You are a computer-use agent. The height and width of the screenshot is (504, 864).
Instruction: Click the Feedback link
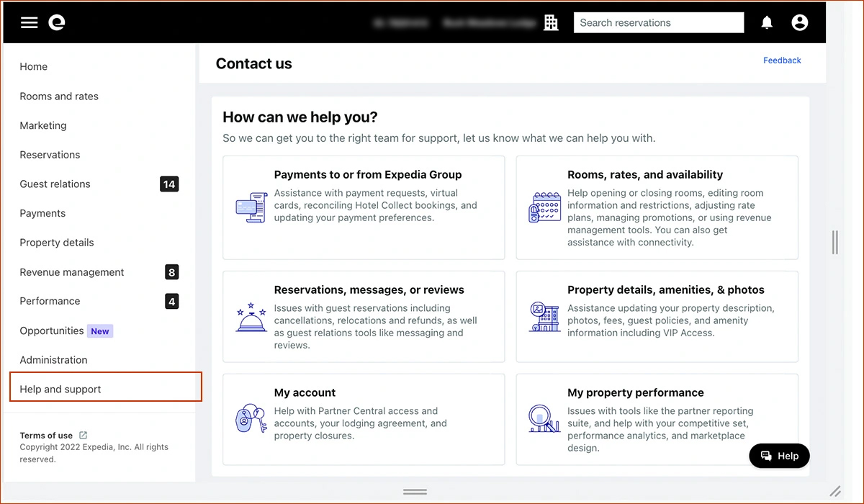782,60
